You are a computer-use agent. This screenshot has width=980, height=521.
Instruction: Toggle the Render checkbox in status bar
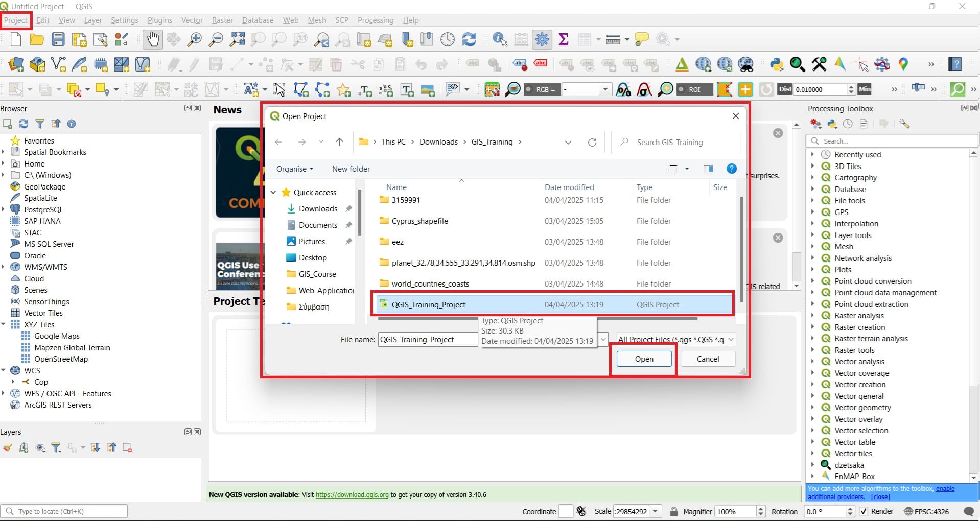(x=864, y=511)
